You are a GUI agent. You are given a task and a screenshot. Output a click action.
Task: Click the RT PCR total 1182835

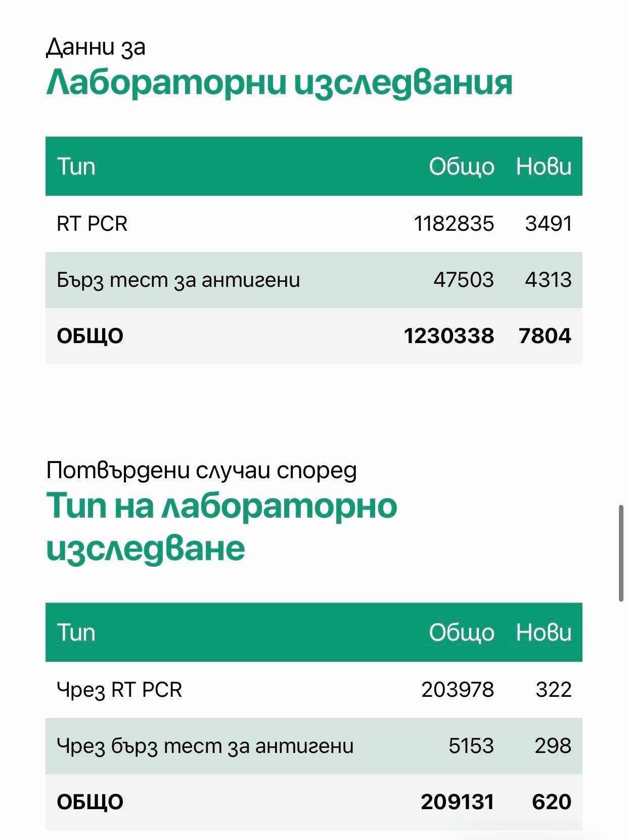pos(454,224)
